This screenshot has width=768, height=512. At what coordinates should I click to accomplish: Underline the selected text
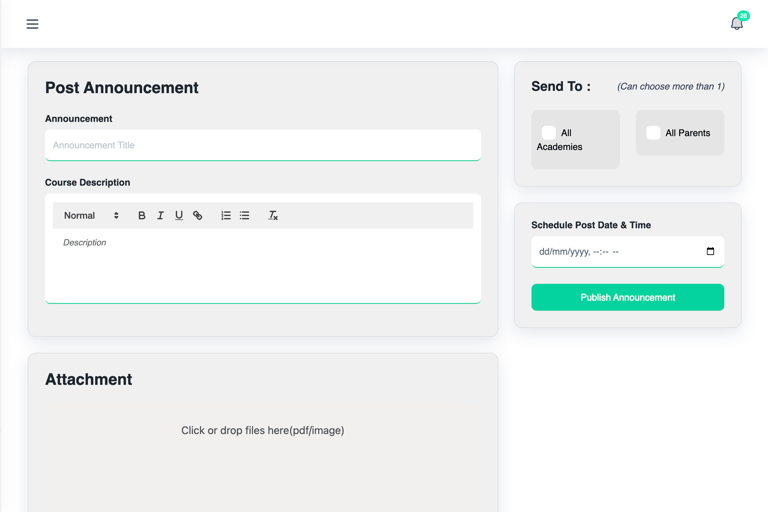[179, 216]
